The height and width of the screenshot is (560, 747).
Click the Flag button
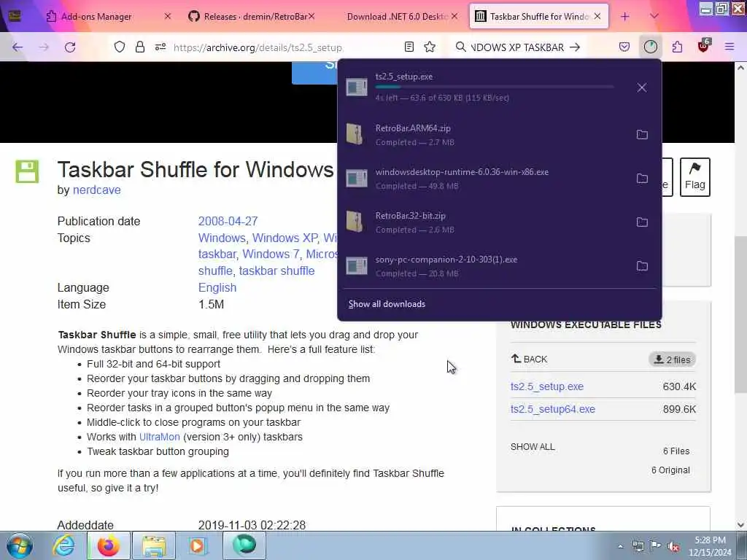(695, 177)
